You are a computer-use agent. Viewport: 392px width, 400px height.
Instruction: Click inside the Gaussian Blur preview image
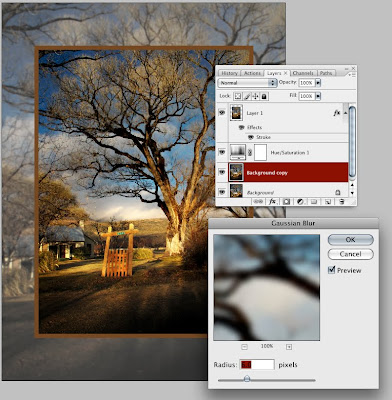[x=266, y=287]
